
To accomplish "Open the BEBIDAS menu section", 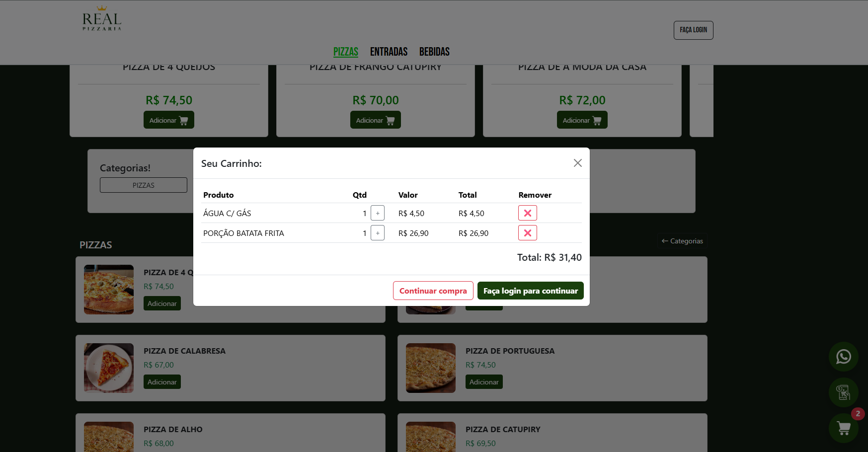I will (x=434, y=52).
